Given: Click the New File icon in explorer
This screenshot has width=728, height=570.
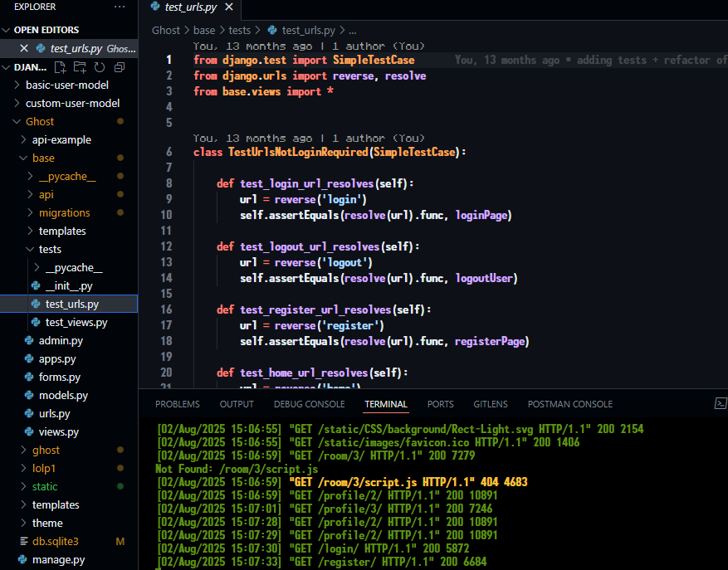Looking at the screenshot, I should (60, 67).
